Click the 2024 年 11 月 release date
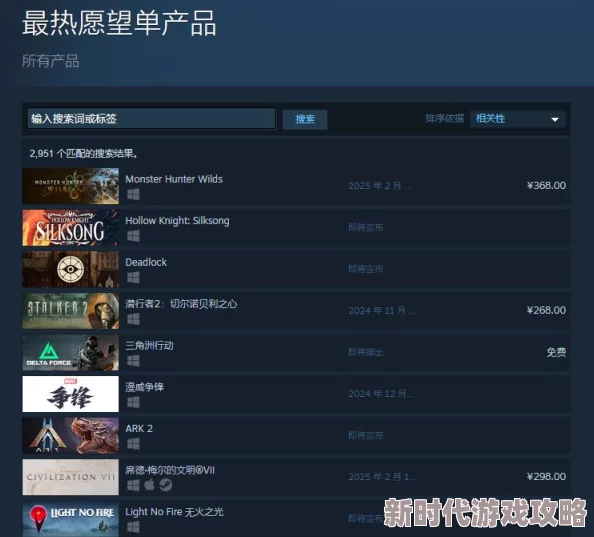Image resolution: width=594 pixels, height=537 pixels. click(382, 311)
